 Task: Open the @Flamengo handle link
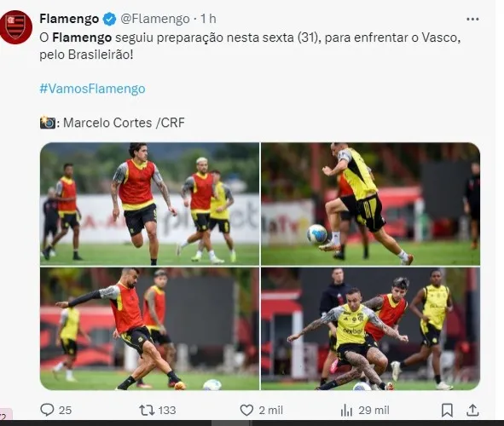[155, 19]
